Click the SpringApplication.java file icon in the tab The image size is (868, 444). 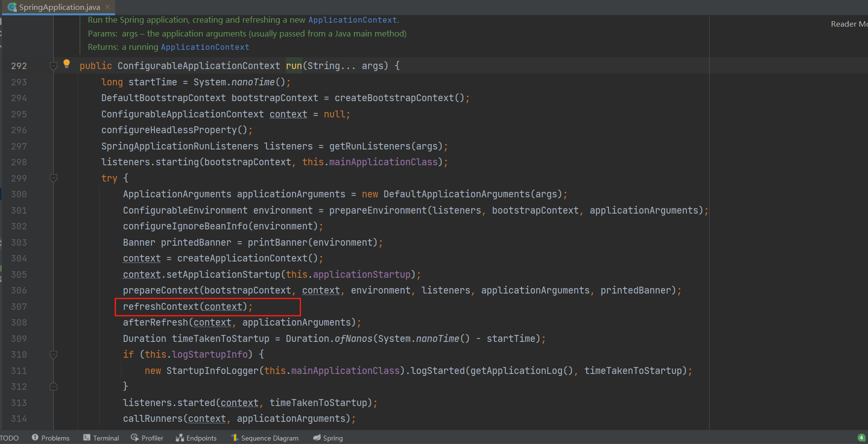12,7
